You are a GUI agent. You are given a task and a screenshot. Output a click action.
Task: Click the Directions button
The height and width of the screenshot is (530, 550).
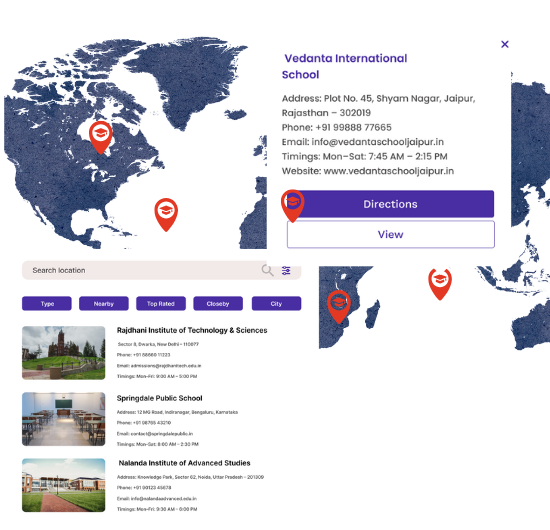pyautogui.click(x=391, y=204)
